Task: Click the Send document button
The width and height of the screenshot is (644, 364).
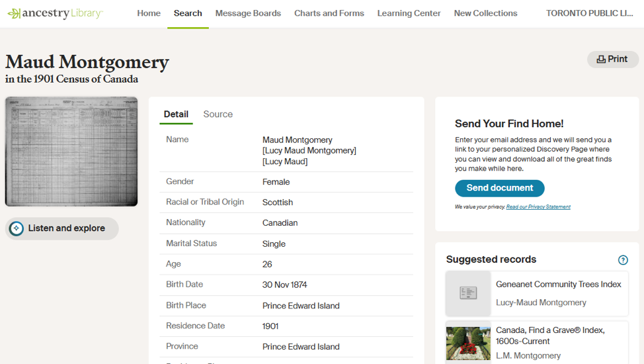Action: (x=499, y=188)
